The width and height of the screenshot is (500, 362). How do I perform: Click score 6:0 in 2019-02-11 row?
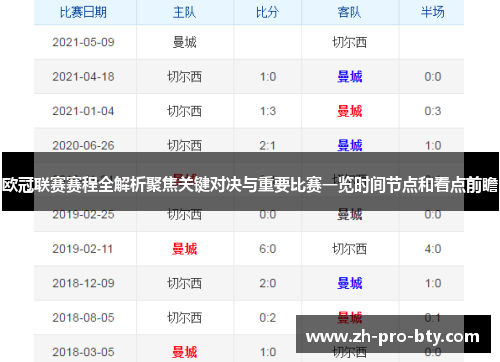268,249
